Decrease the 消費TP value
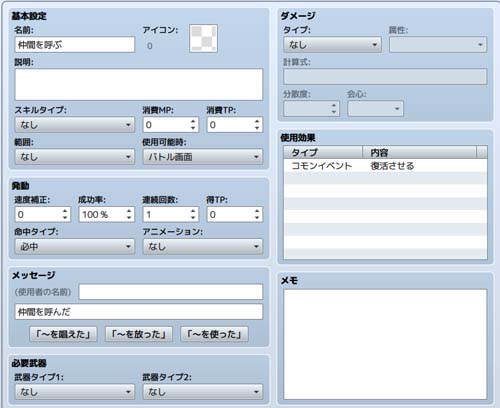This screenshot has width=500, height=408. pyautogui.click(x=257, y=128)
